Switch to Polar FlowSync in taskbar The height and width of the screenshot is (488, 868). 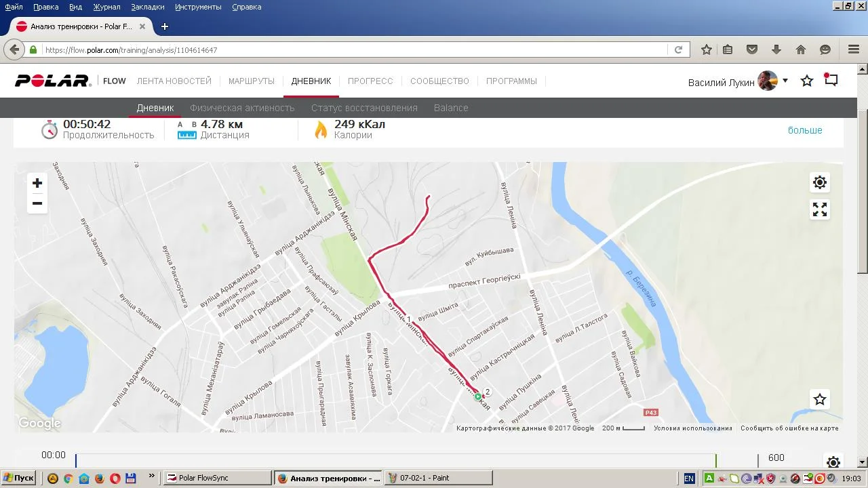tap(217, 478)
